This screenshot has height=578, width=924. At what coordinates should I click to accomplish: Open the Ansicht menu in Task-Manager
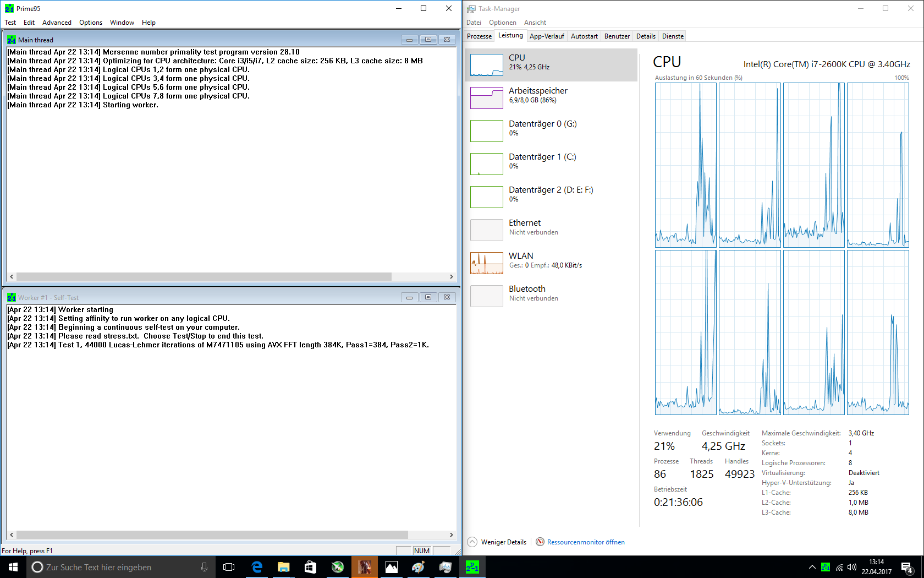[x=535, y=23]
